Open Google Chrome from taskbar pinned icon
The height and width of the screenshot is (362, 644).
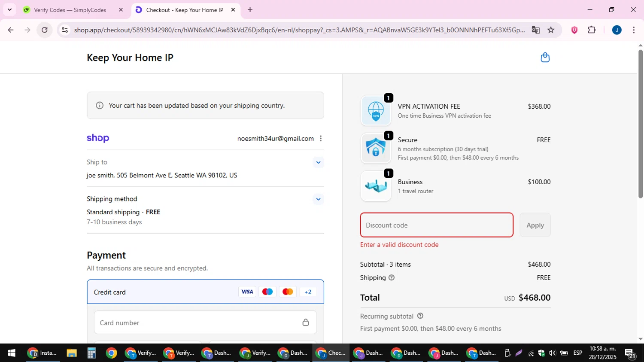[x=111, y=353]
